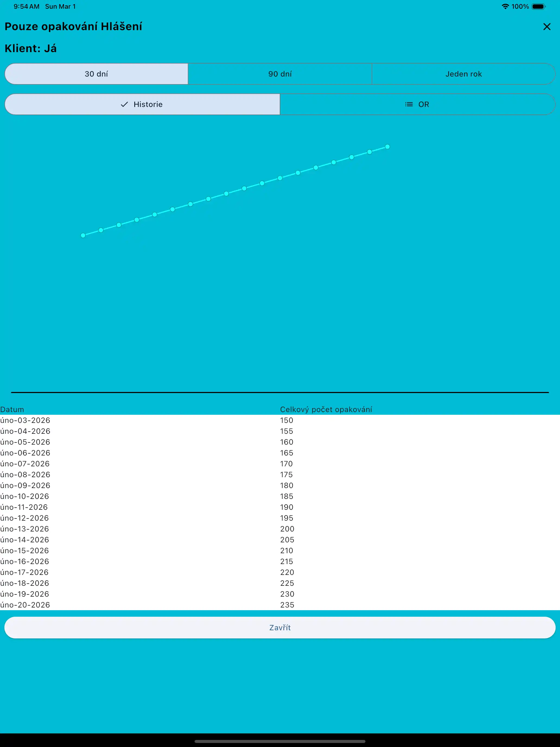Click the first data point on chart
This screenshot has width=560, height=747.
point(83,235)
